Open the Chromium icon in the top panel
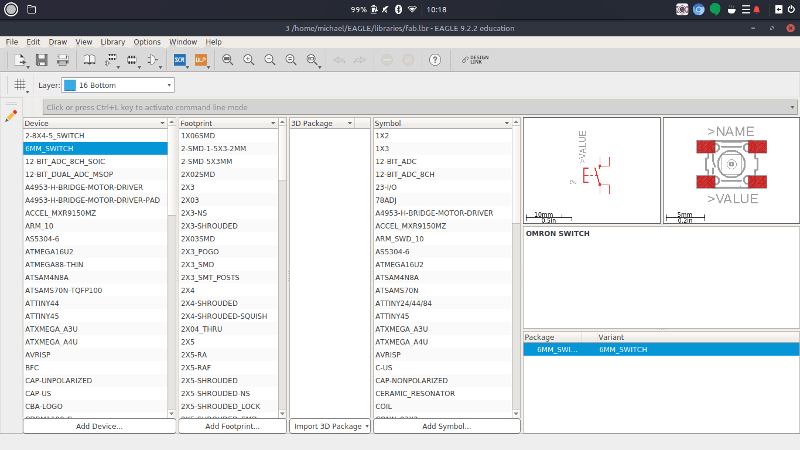800x450 pixels. tap(698, 9)
